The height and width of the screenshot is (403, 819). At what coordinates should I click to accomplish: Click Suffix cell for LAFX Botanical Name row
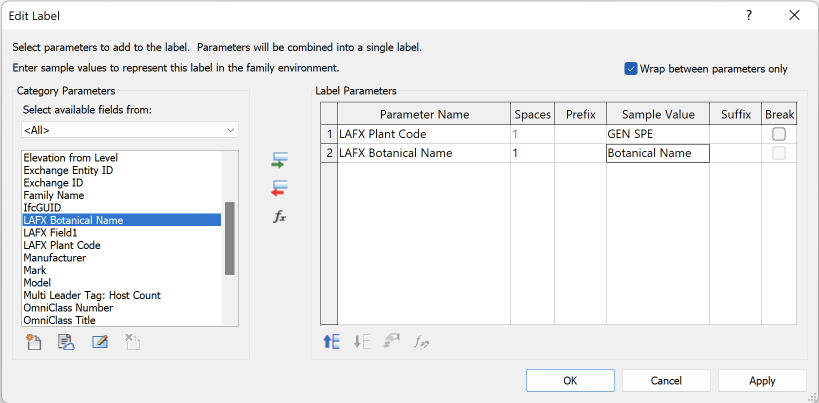pyautogui.click(x=735, y=153)
